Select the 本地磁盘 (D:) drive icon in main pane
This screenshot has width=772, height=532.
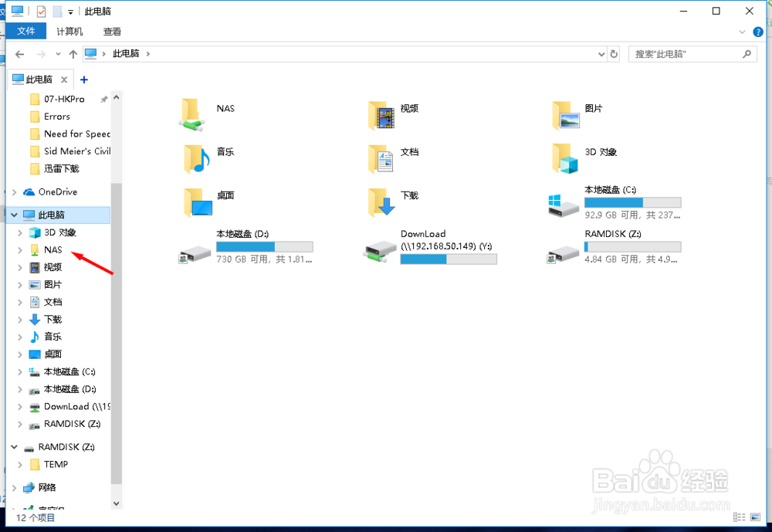[195, 253]
